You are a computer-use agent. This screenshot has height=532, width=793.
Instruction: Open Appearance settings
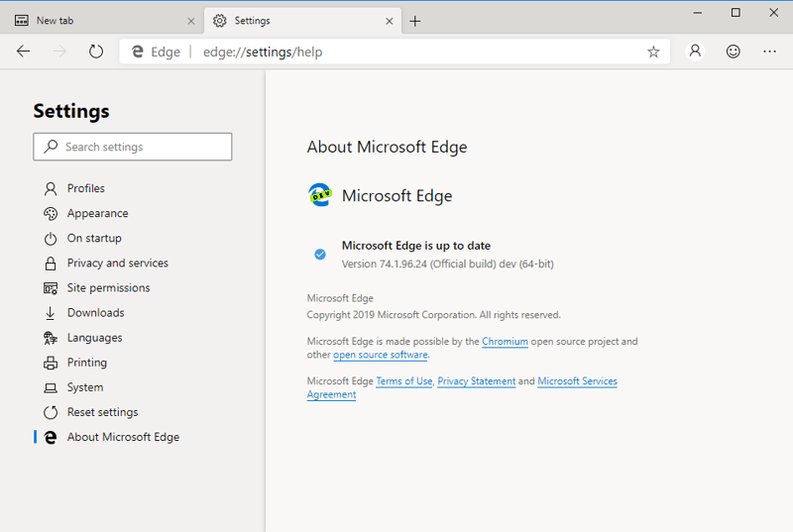click(97, 213)
